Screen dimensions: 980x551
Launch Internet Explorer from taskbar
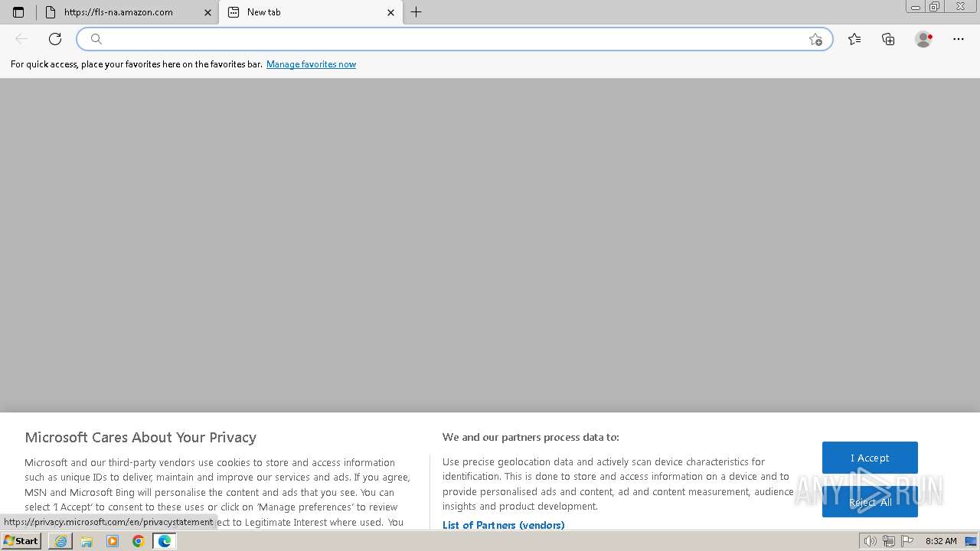pyautogui.click(x=60, y=541)
